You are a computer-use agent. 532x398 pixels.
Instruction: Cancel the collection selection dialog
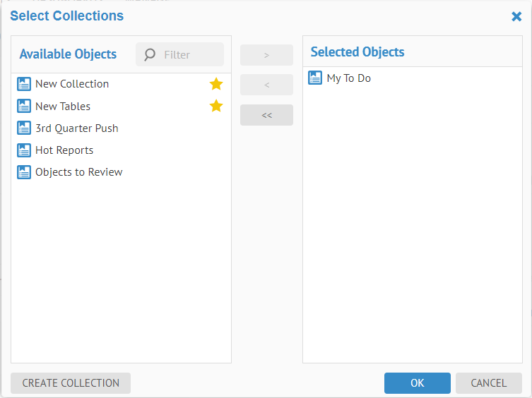click(x=488, y=383)
